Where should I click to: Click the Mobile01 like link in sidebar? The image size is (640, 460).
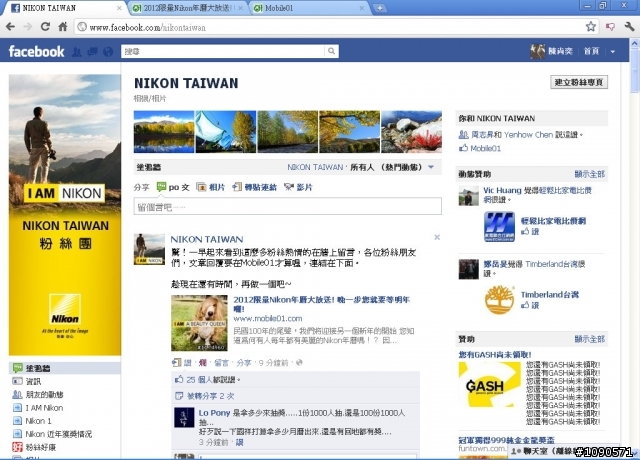point(485,148)
